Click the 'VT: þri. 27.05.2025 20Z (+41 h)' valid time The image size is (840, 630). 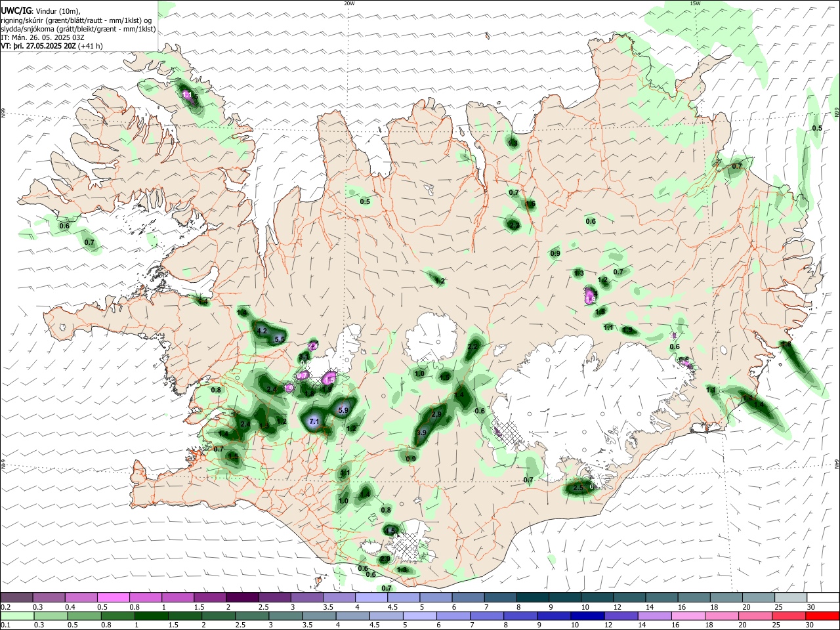[x=52, y=46]
